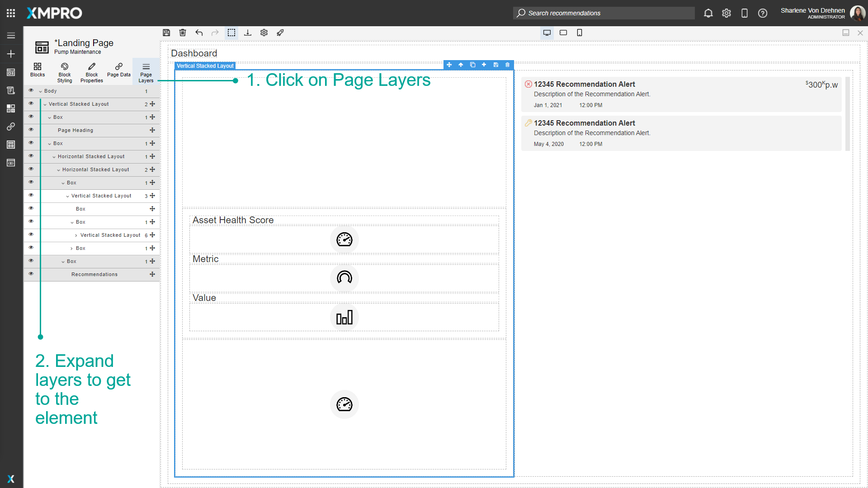868x488 pixels.
Task: Click the Undo icon in the toolbar
Action: (199, 33)
